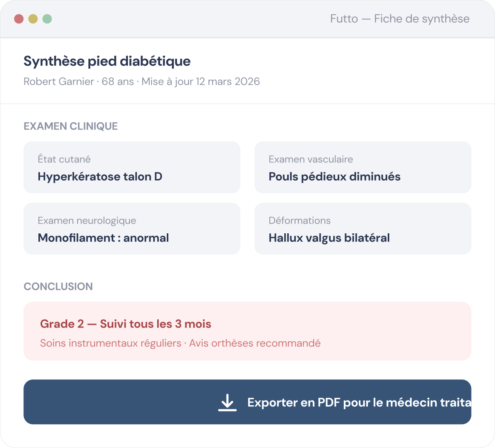
Task: Click the CONCLUSION section label
Action: click(58, 286)
